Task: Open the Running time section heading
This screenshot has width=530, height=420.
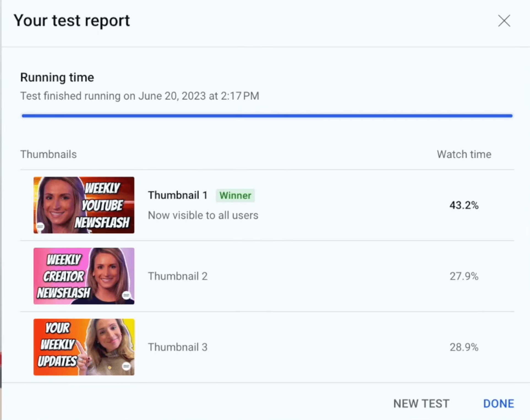Action: [x=57, y=77]
